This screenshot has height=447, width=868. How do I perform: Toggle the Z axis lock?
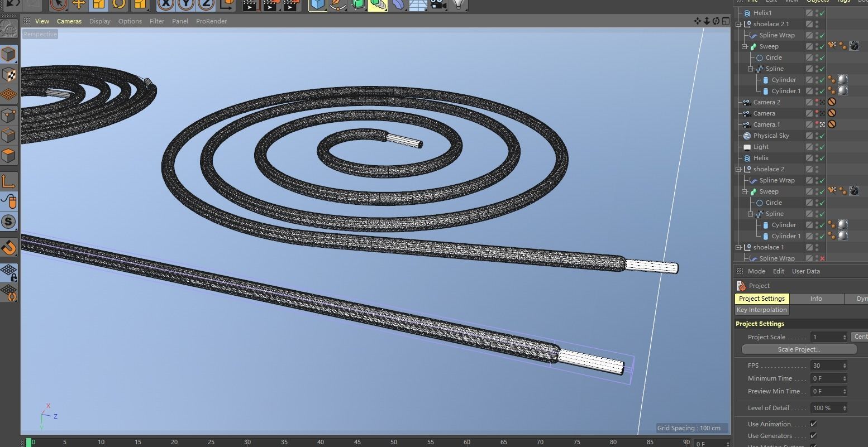coord(206,4)
